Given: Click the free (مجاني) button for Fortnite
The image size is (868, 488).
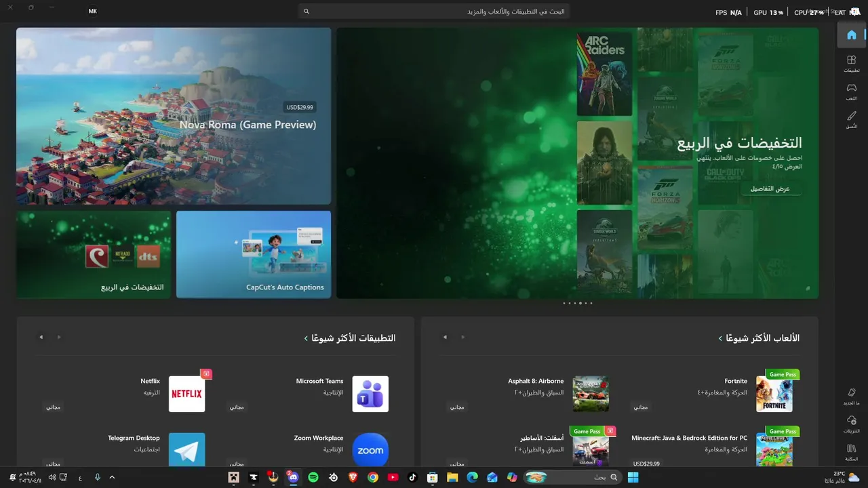Looking at the screenshot, I should click(641, 407).
